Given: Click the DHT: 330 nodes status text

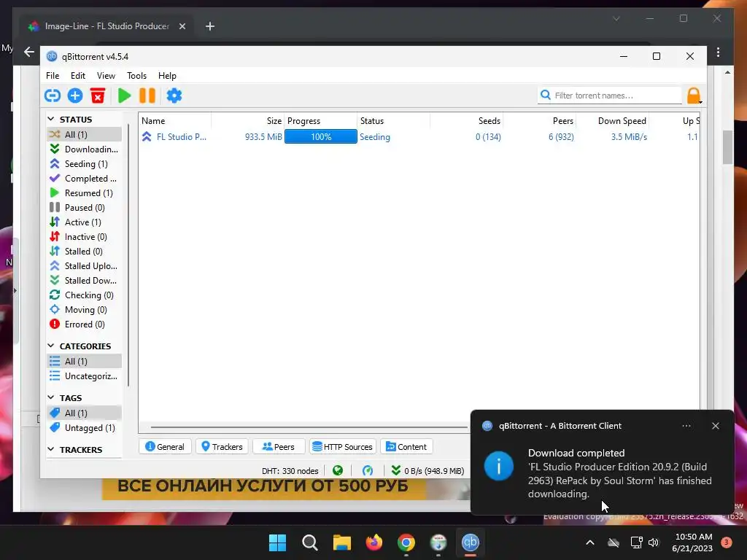Looking at the screenshot, I should coord(290,471).
